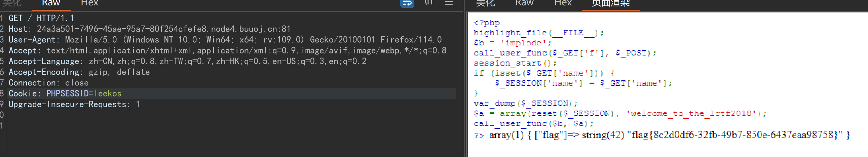This screenshot has width=868, height=157.
Task: Switch to Hex tab in response panel
Action: click(x=563, y=3)
